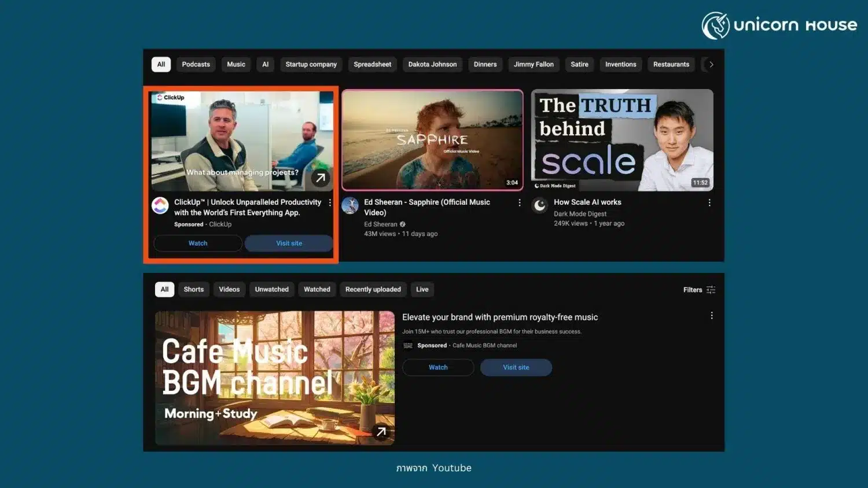
Task: Click Visit site on Cafe Music ad
Action: [x=516, y=367]
